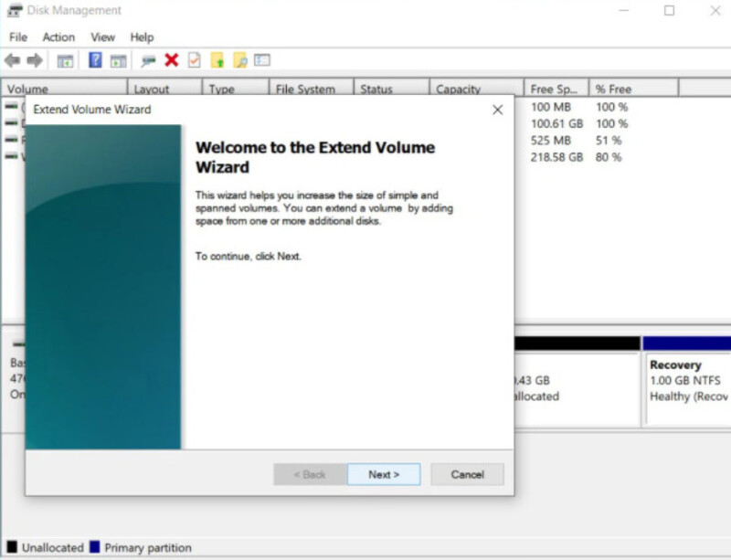Click the red X delete icon
The width and height of the screenshot is (731, 560).
[172, 60]
